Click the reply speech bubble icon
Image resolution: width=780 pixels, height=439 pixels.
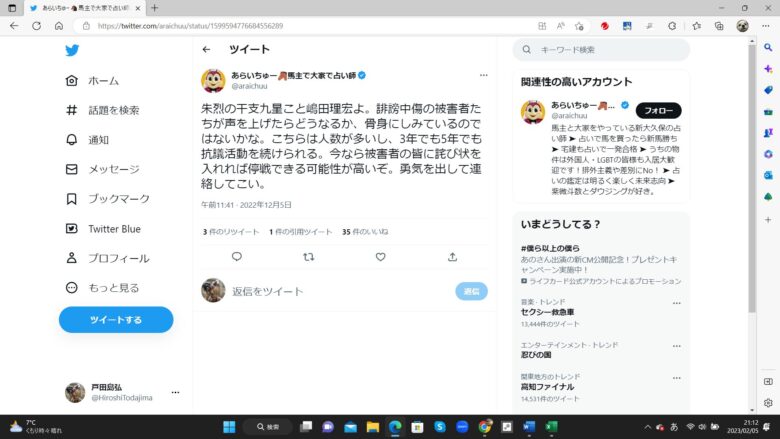pos(237,257)
